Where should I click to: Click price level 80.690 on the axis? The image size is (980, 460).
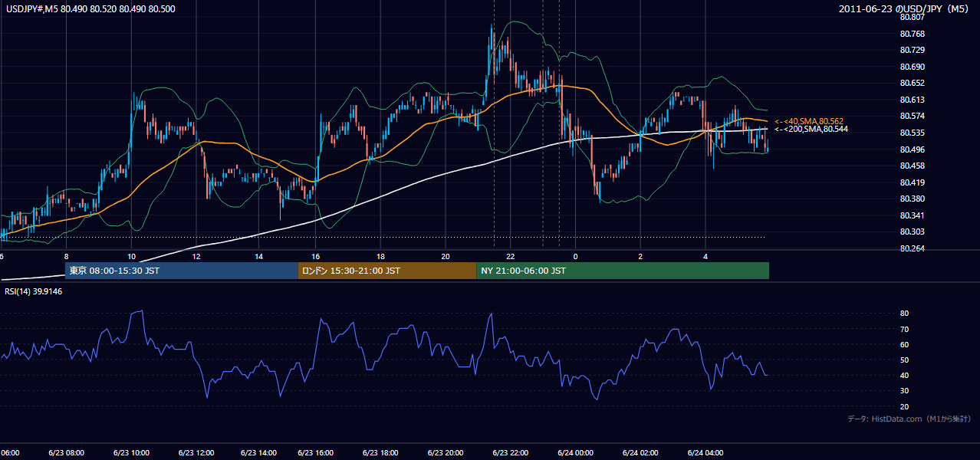912,67
